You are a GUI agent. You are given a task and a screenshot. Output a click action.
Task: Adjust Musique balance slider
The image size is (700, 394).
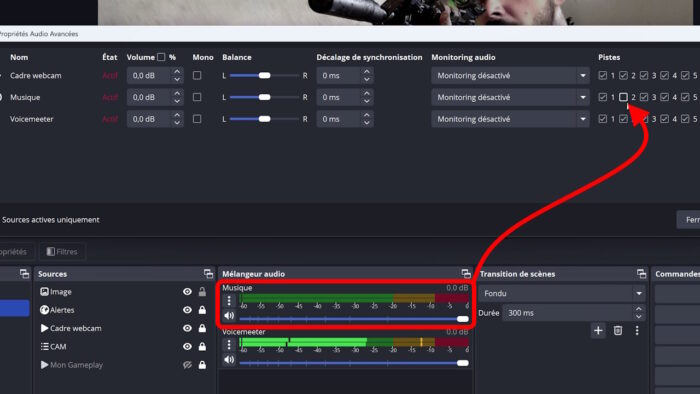point(264,97)
